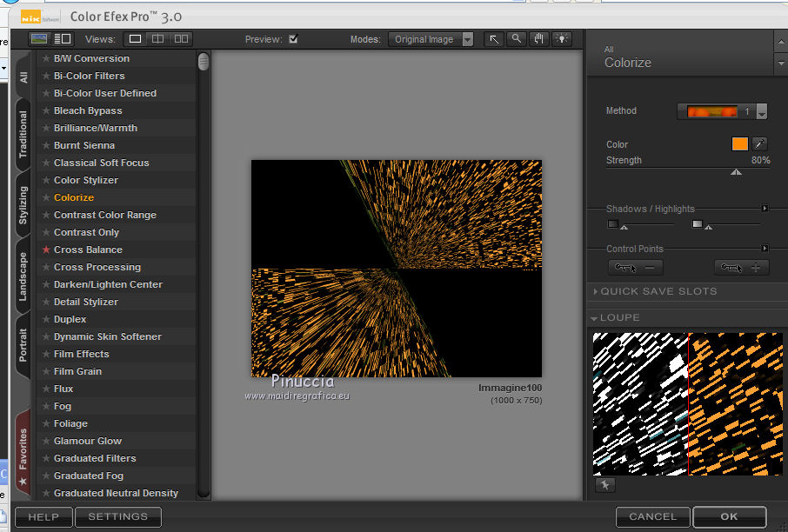Choose the hand pan tool
This screenshot has width=788, height=532.
(539, 39)
